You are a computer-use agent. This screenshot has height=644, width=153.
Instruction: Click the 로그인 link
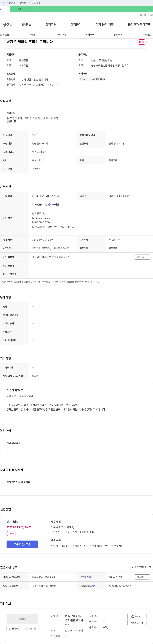tap(143, 15)
